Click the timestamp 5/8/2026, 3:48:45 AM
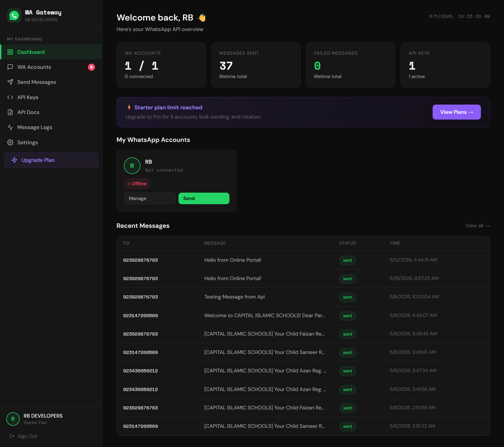 (x=413, y=334)
